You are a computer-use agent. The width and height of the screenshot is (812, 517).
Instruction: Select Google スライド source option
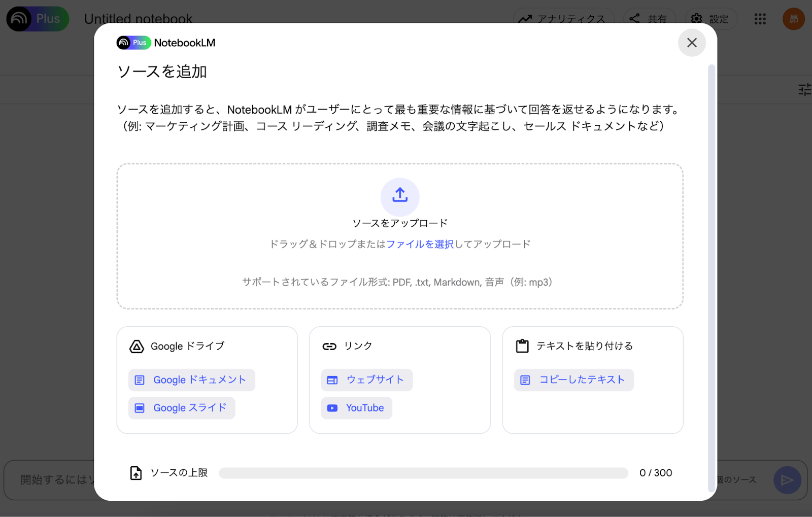[182, 408]
